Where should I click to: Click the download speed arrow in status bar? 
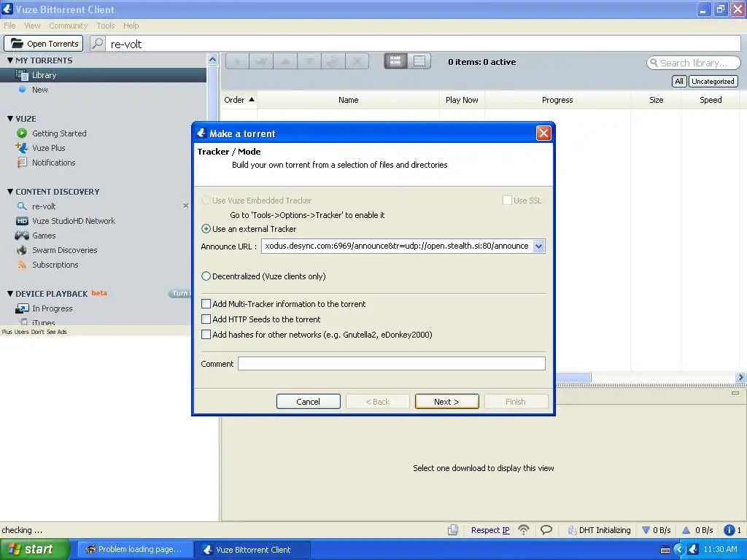[646, 530]
